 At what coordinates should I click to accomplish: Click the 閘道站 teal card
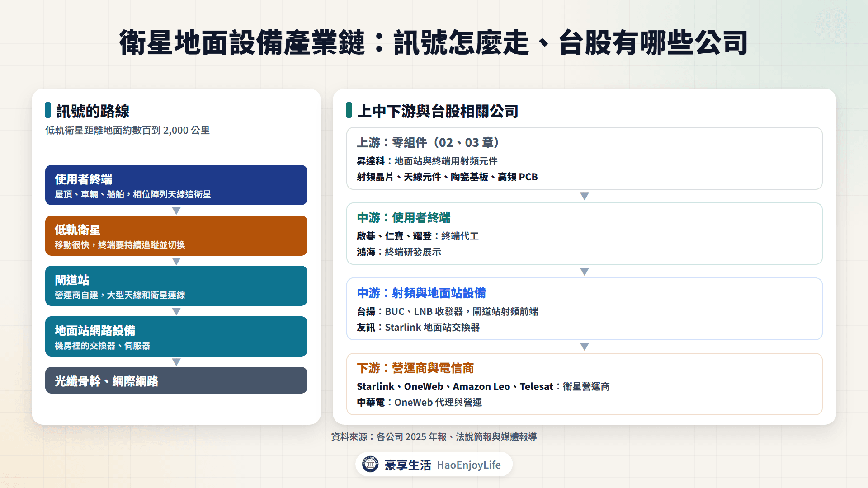click(176, 286)
